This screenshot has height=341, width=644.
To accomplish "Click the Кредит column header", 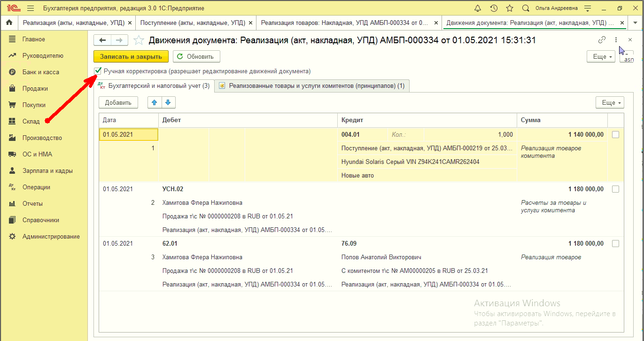I will click(x=427, y=120).
